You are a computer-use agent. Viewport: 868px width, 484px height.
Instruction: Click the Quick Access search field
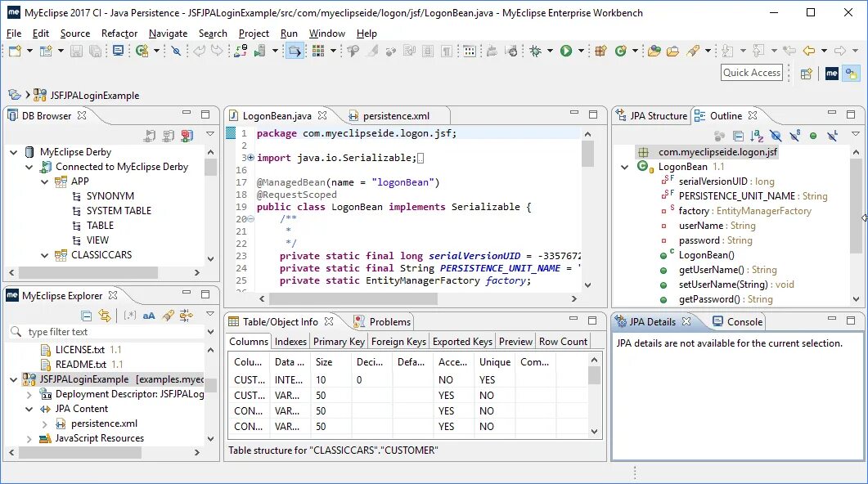tap(752, 73)
